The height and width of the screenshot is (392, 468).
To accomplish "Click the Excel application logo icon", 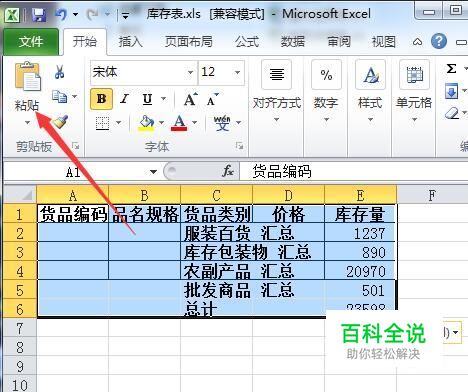I will 13,15.
